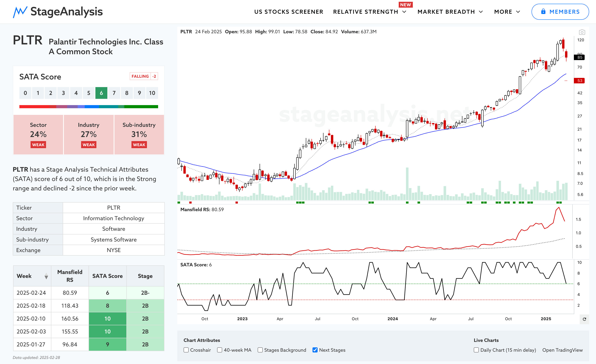Click SATA Score: 6 chart label
Screen dimensions: 596x364
coord(196,265)
